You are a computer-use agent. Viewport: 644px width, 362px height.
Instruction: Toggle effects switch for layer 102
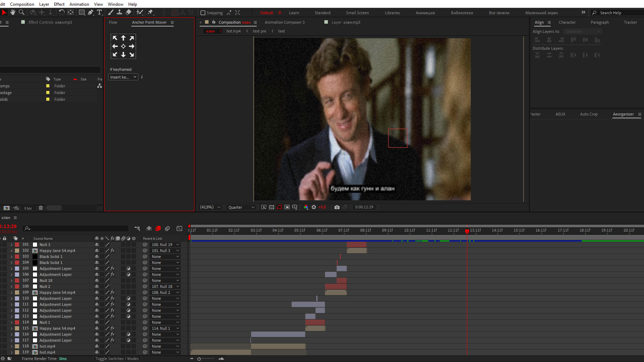[112, 251]
